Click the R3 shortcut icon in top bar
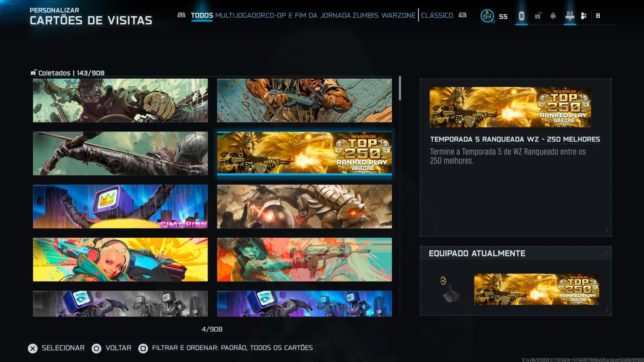 tap(570, 16)
